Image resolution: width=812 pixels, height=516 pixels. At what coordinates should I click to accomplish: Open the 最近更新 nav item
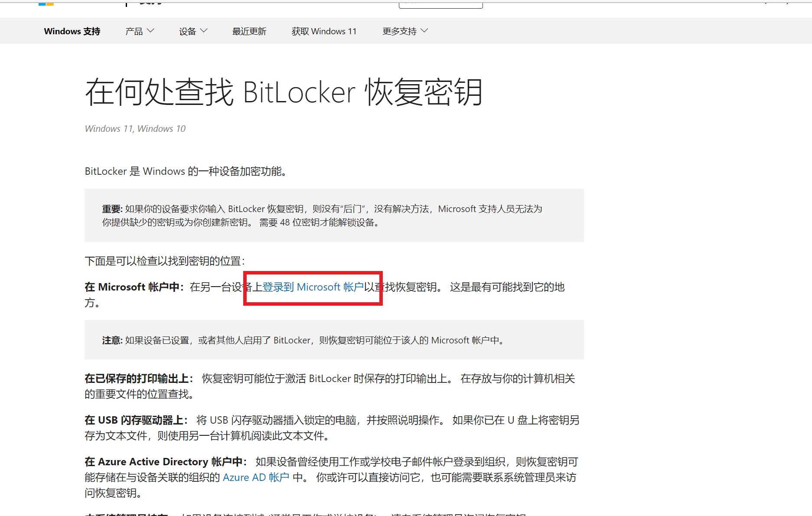[249, 31]
